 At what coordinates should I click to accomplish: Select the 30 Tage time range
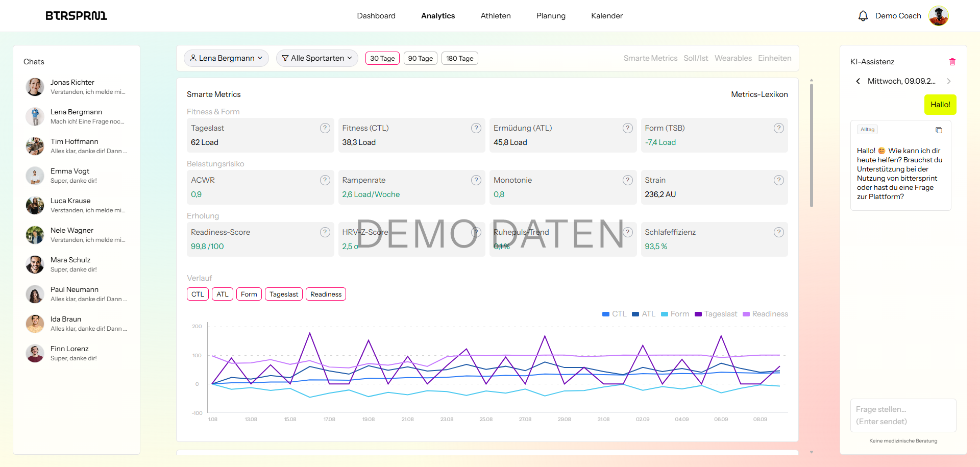[382, 59]
